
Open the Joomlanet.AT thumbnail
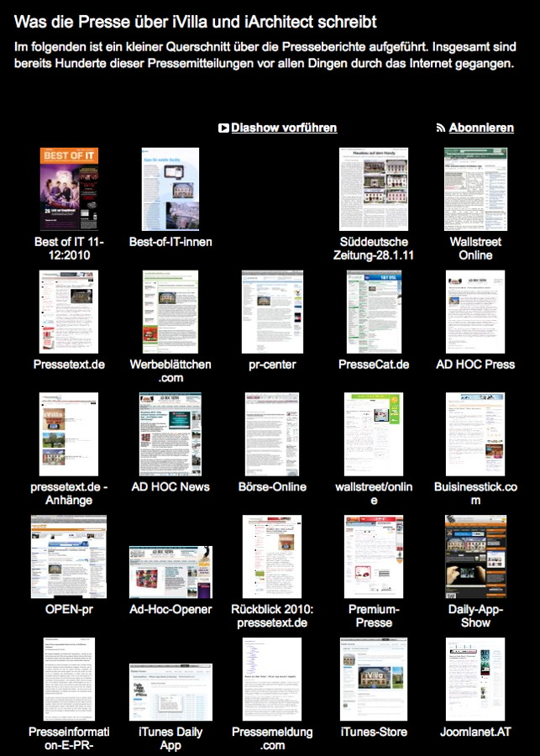point(475,679)
